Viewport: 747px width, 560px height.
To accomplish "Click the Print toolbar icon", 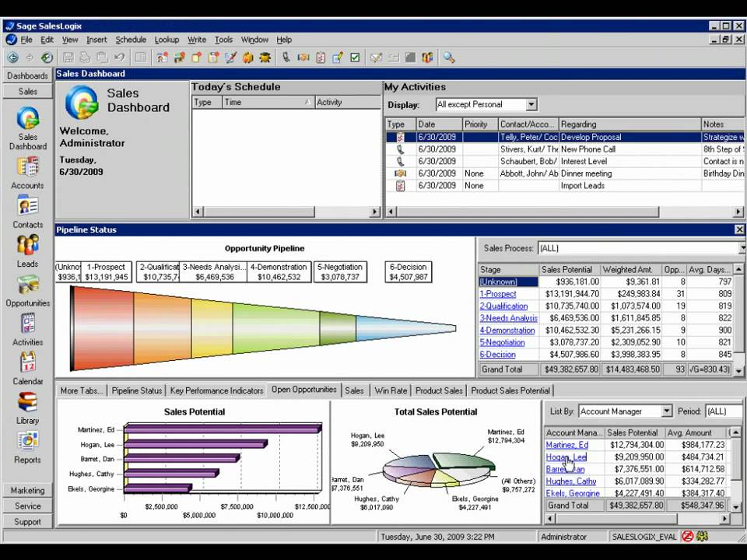I will pyautogui.click(x=85, y=58).
